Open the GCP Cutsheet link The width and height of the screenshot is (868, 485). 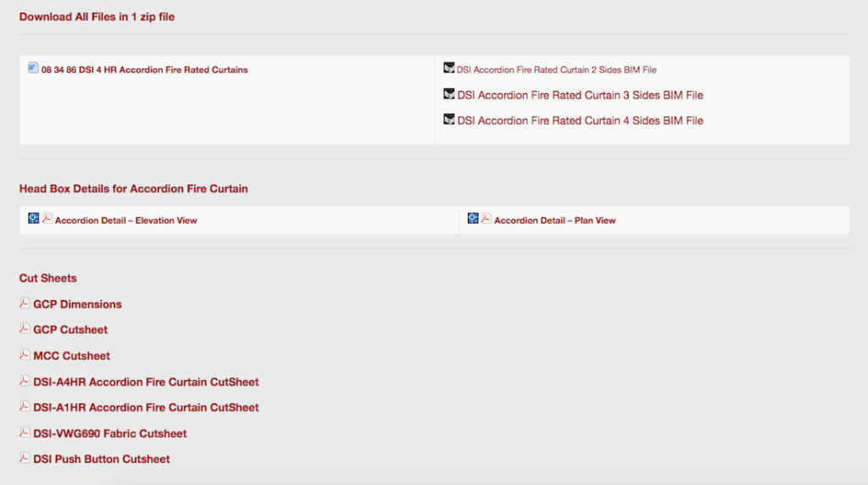(70, 330)
